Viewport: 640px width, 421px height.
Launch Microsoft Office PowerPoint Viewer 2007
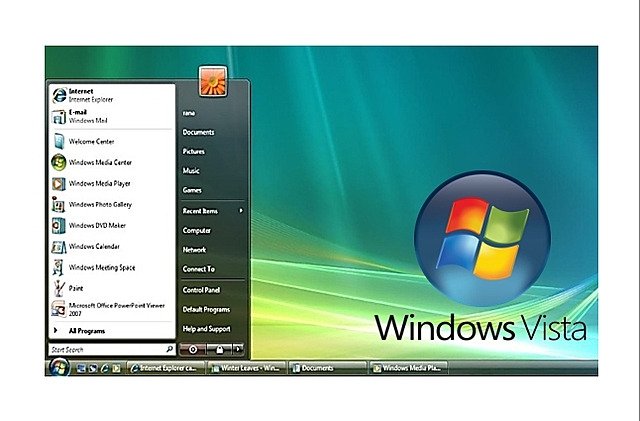(x=112, y=310)
